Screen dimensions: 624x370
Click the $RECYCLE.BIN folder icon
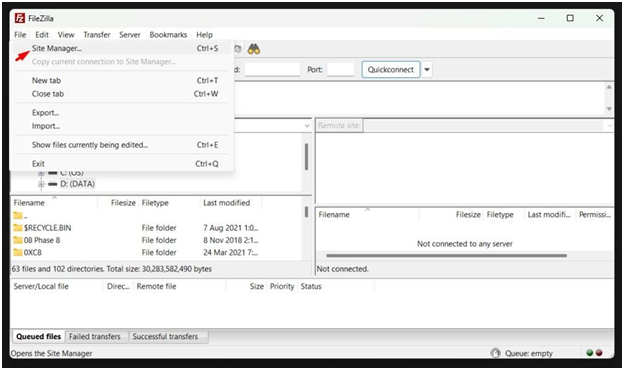tap(18, 228)
